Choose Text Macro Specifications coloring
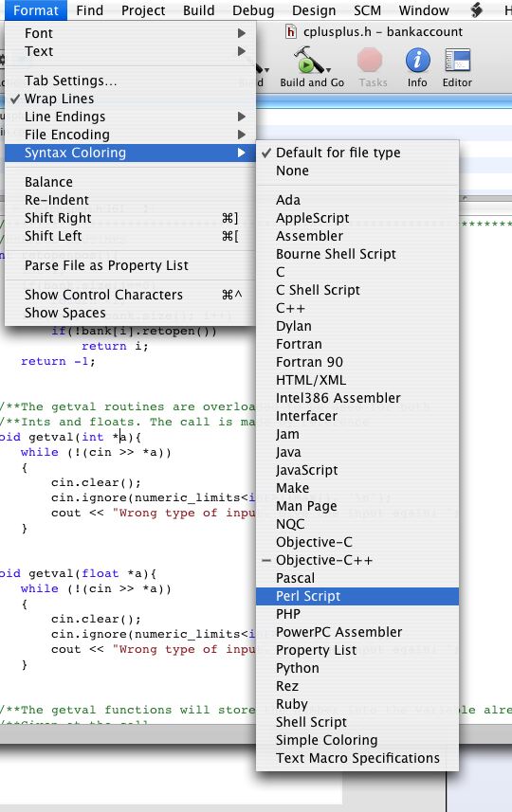The width and height of the screenshot is (512, 812). tap(357, 758)
